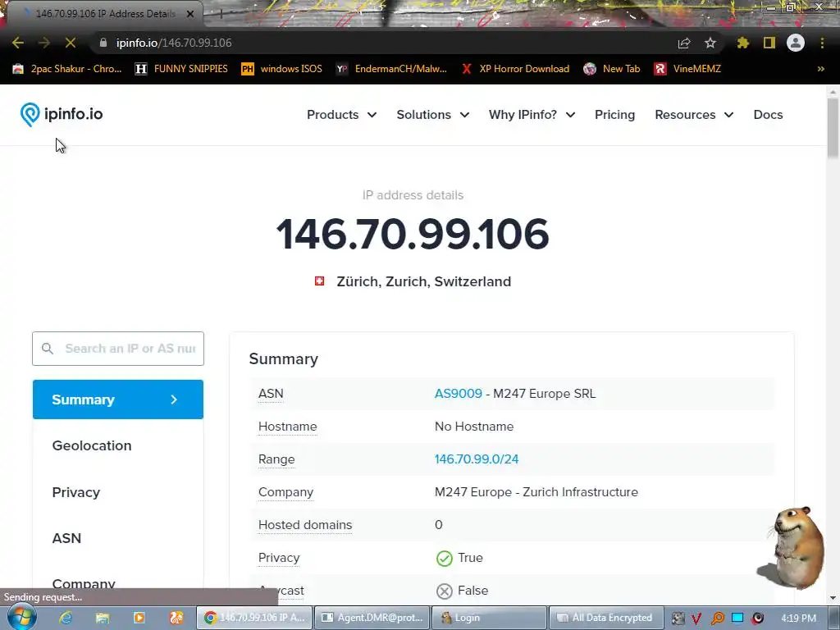
Task: Show more bookmarks with double chevron
Action: click(x=820, y=69)
